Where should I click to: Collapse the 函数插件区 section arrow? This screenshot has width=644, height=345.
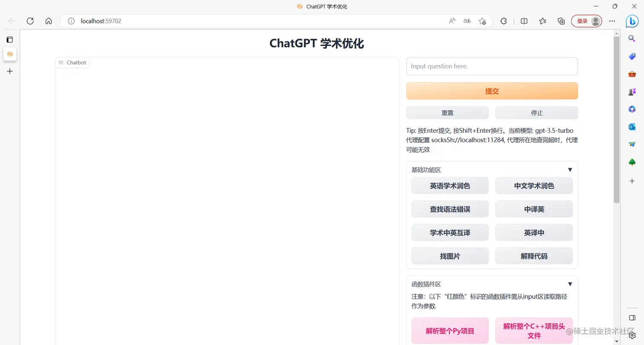pos(570,284)
